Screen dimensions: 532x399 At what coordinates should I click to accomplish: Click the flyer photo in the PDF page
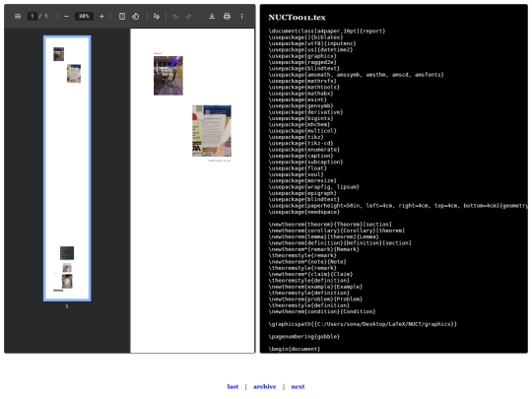pos(212,131)
